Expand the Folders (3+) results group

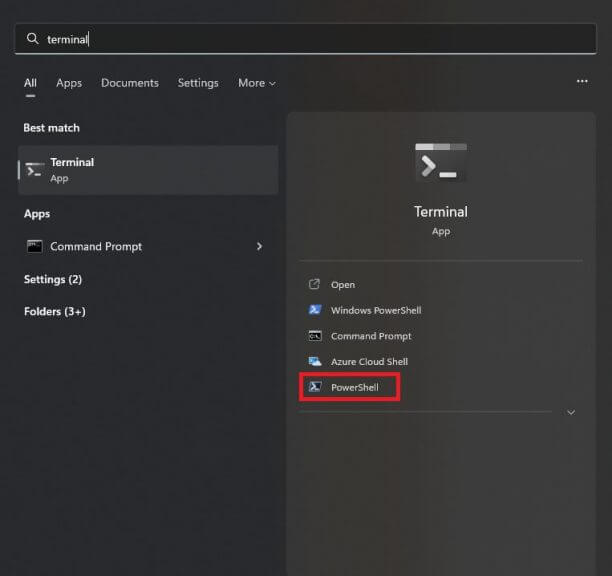[55, 311]
